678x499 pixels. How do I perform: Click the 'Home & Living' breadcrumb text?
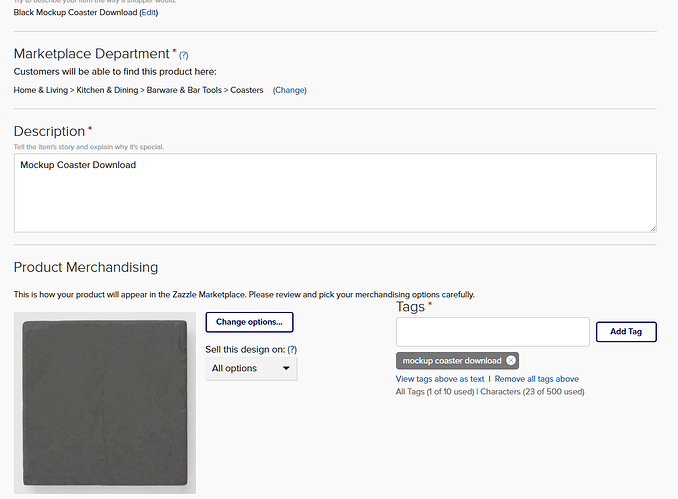[x=41, y=90]
